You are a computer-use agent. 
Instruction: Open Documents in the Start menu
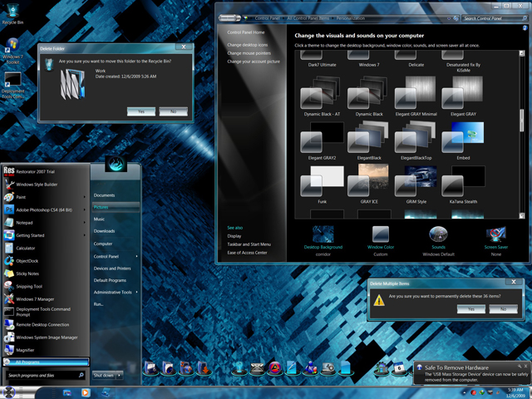[x=116, y=195]
